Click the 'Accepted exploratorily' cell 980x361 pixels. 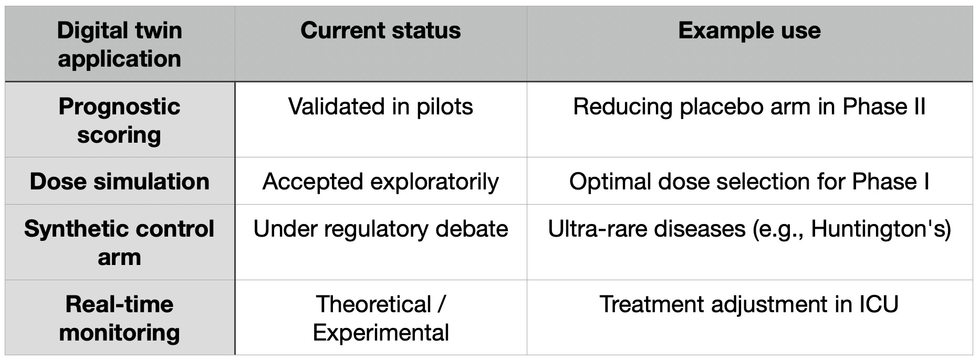pos(381,181)
